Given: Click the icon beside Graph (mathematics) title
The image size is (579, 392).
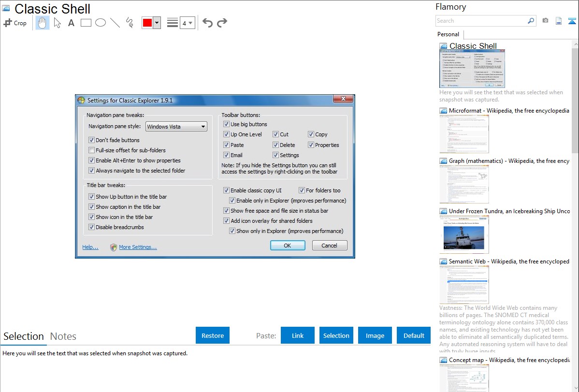Looking at the screenshot, I should tap(443, 161).
